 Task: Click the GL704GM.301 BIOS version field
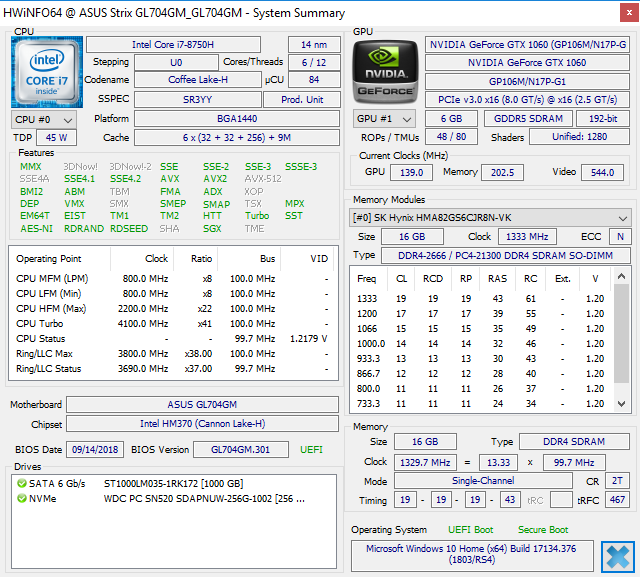coord(241,450)
